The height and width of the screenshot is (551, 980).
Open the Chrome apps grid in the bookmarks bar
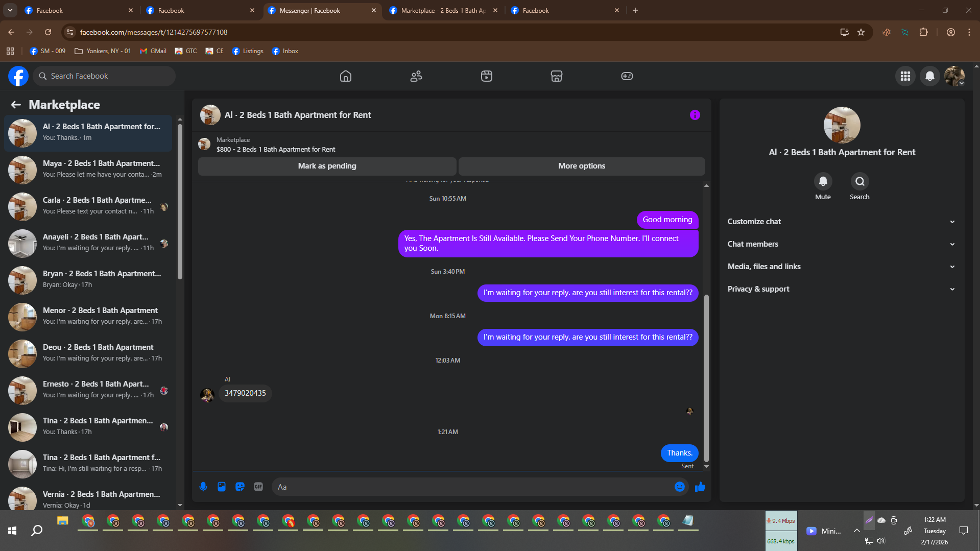10,51
